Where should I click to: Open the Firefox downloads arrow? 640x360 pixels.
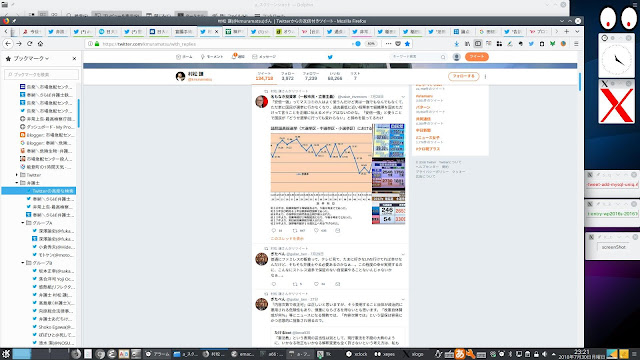(x=456, y=44)
